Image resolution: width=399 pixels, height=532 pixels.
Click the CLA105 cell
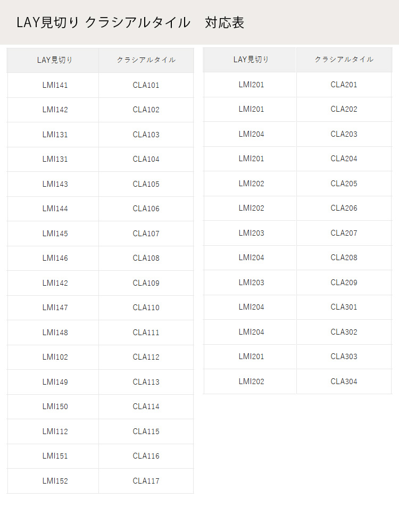click(146, 184)
